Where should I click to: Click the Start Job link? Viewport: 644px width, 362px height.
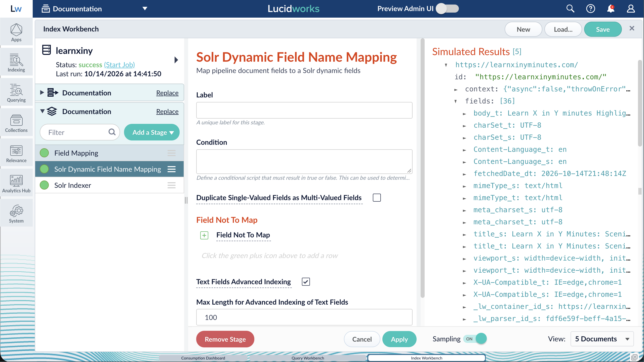click(119, 65)
